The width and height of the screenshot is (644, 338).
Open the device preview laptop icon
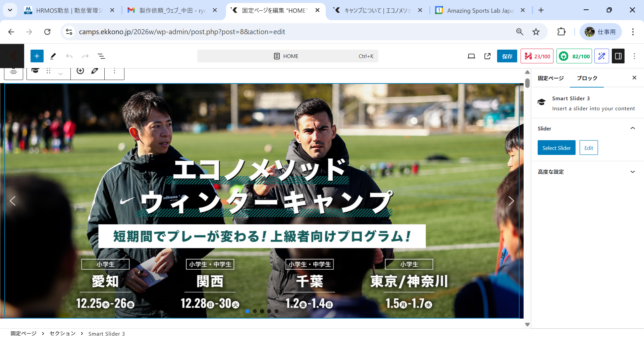471,56
